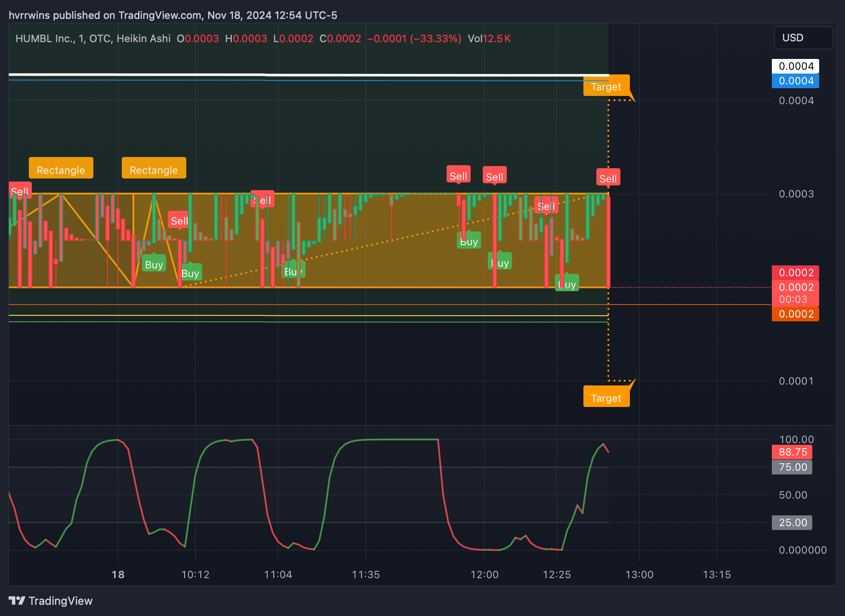Click the 13:15 time axis label
The image size is (845, 616).
[x=717, y=575]
